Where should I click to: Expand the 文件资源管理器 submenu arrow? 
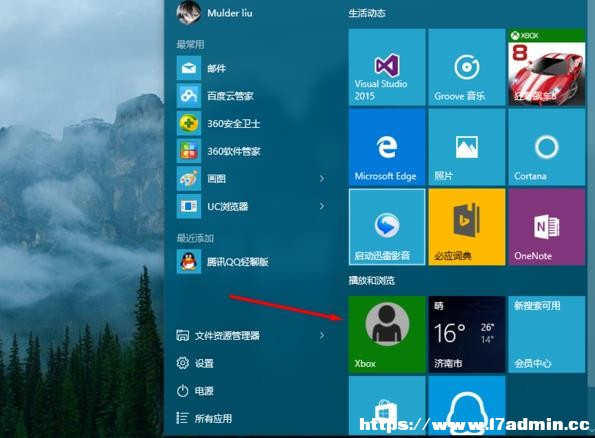click(x=322, y=335)
